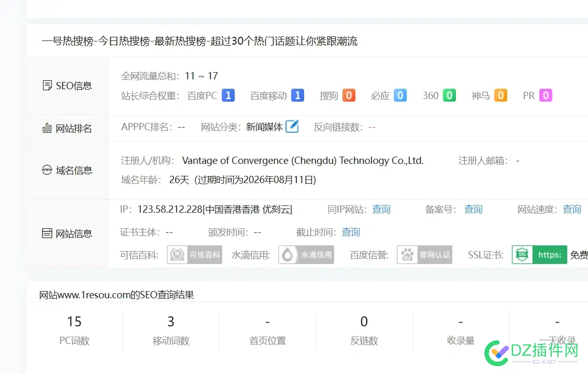Click the PC词数 value 15
The width and height of the screenshot is (588, 374).
(75, 322)
